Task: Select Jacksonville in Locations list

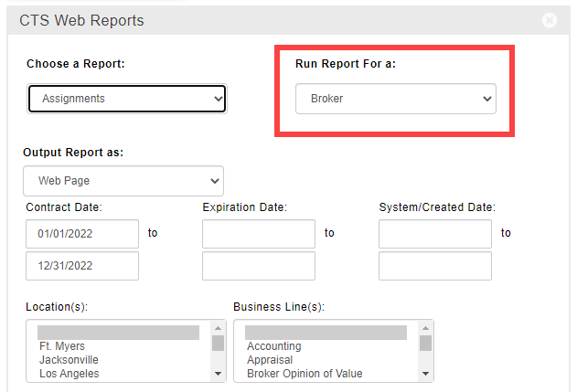Action: pos(119,360)
